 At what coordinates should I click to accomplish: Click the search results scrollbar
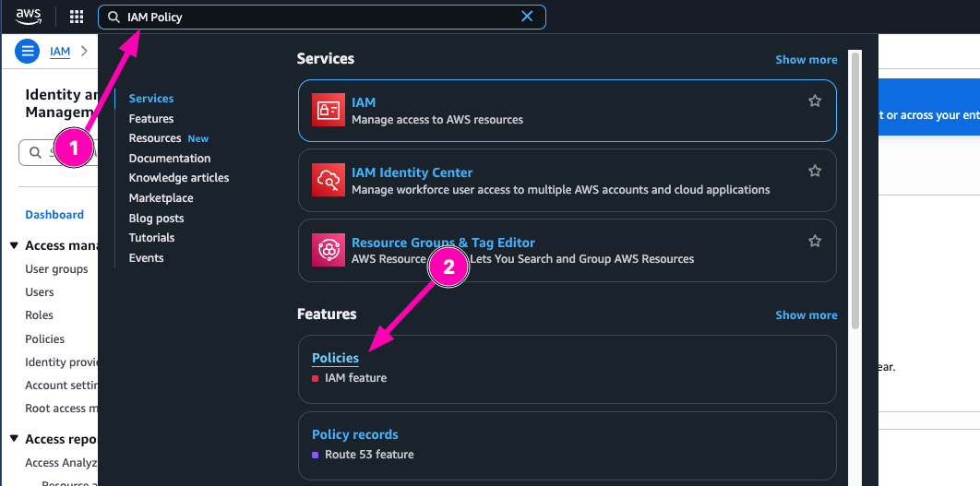tap(855, 184)
